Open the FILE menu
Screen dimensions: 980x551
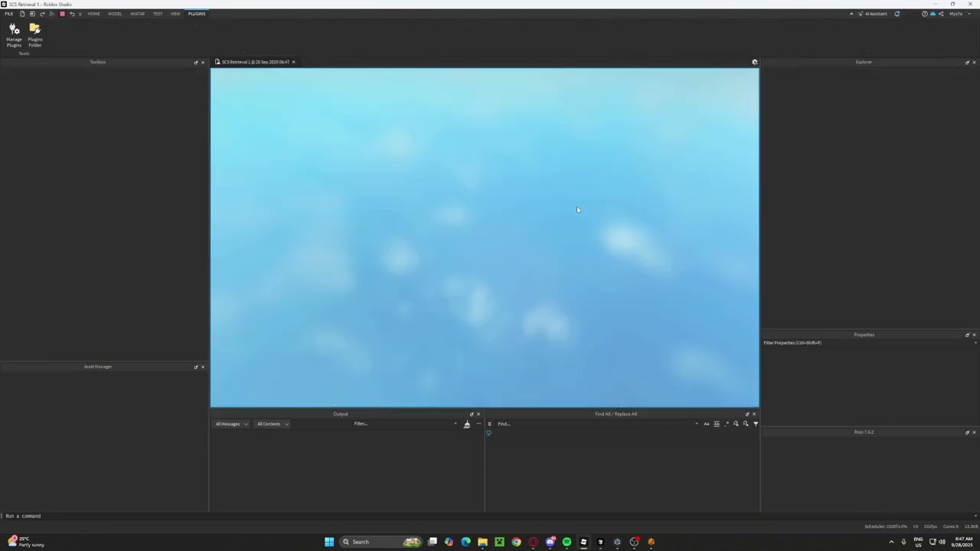pos(8,14)
